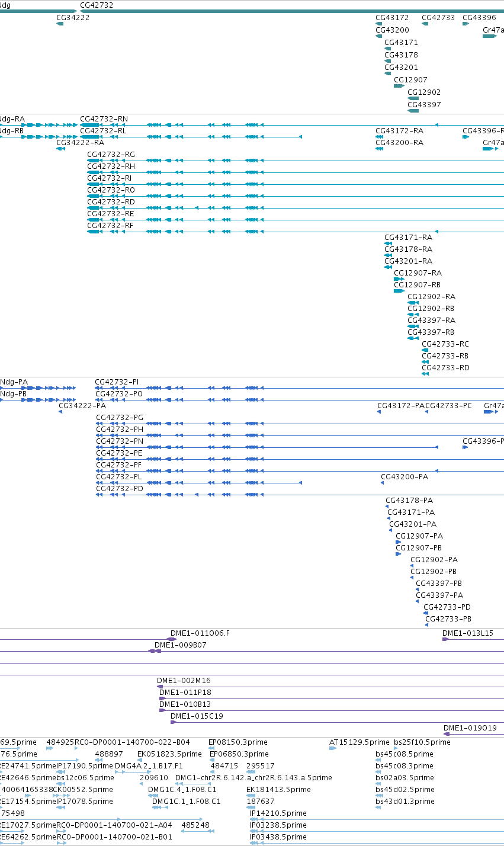Screen dimensions: 504x846
Task: Click protein CG12907-PB
Action: (419, 548)
